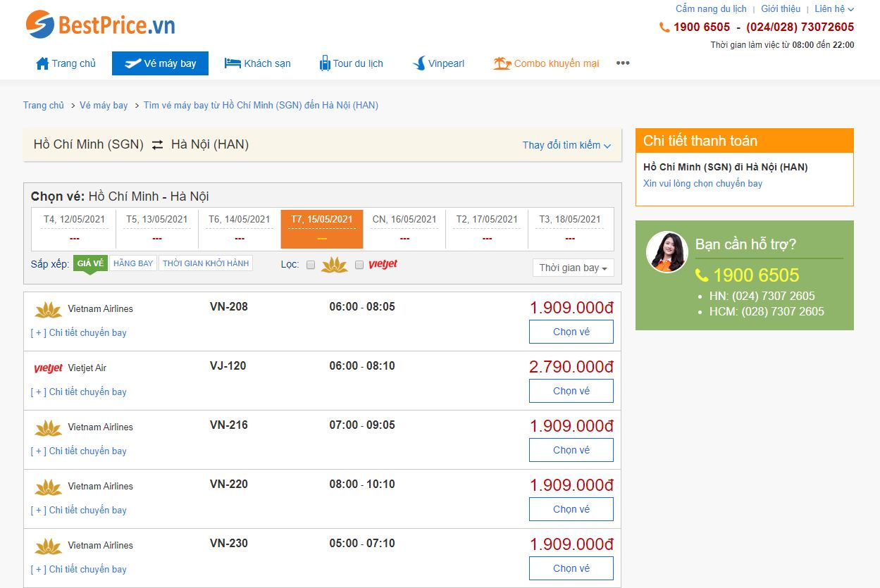Select date T2, 17/05/2021
The height and width of the screenshot is (588, 880).
click(x=487, y=229)
